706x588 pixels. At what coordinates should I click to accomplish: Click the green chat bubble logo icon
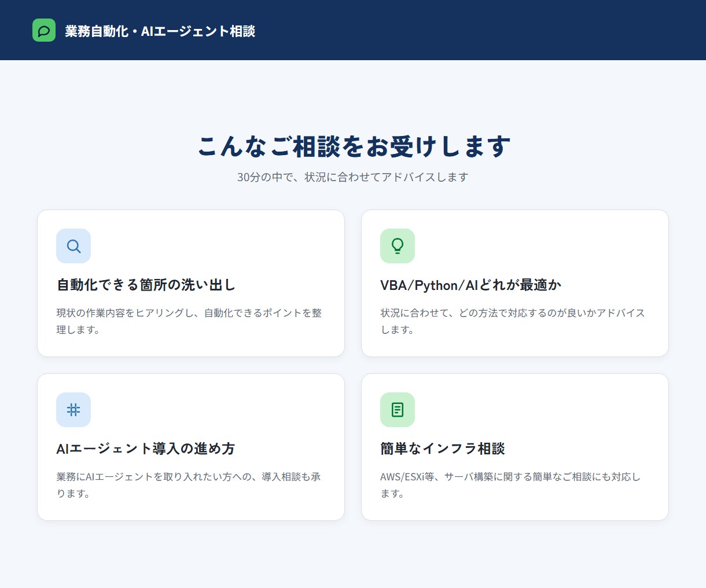44,30
